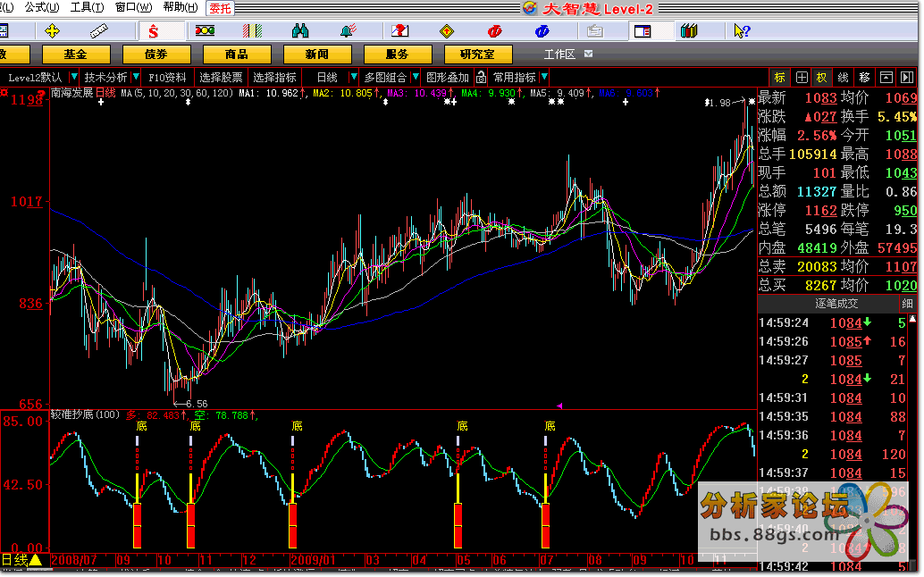
Task: Click the traffic light indicator icon
Action: coord(205,30)
